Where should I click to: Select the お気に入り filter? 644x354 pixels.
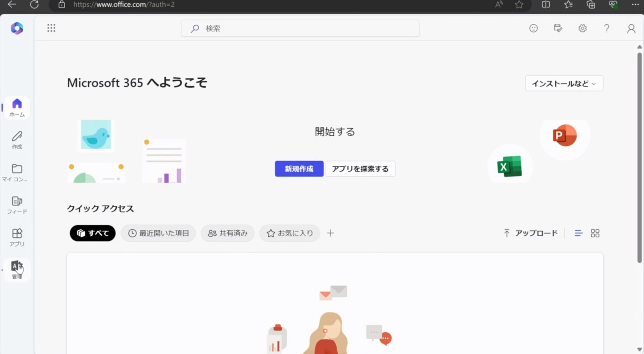click(x=290, y=233)
